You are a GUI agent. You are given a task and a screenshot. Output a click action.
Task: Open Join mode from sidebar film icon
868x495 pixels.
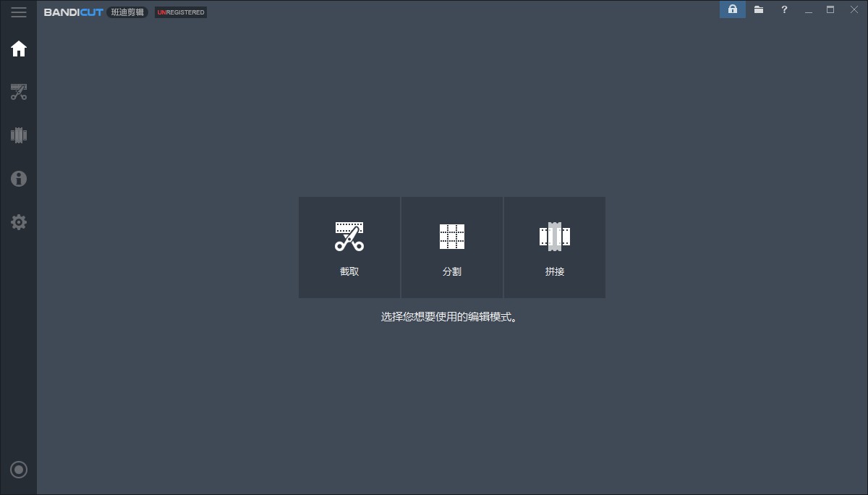click(19, 135)
